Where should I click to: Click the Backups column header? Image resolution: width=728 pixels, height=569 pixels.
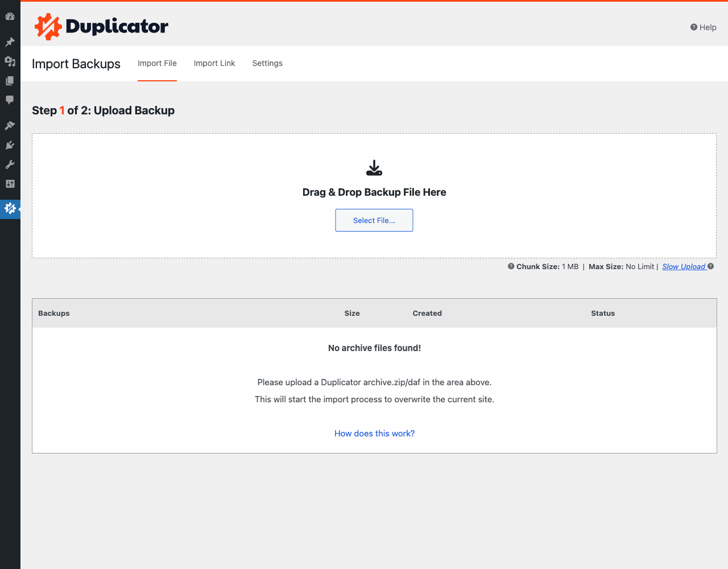54,314
